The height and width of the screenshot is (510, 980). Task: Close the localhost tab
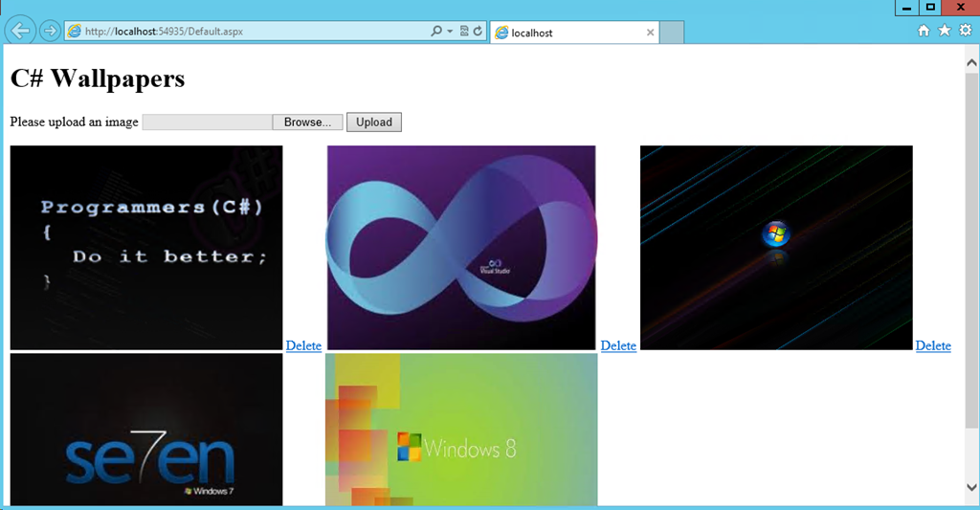[x=651, y=33]
